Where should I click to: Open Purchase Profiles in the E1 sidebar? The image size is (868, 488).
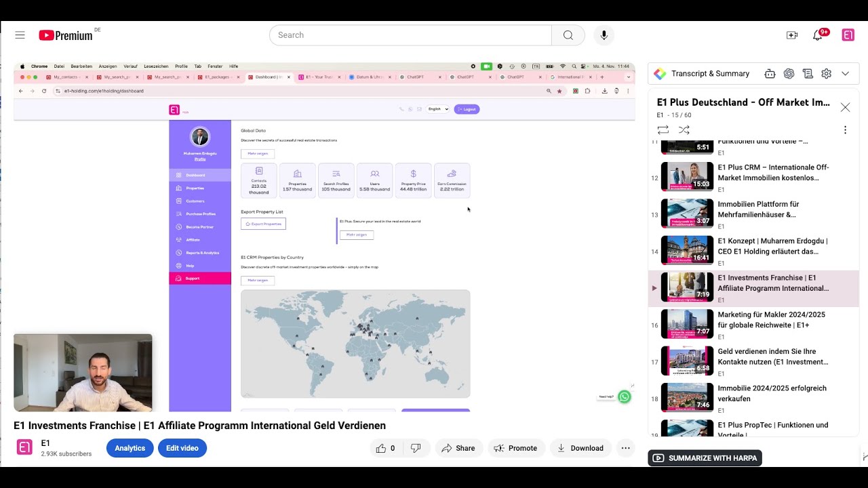pos(200,213)
